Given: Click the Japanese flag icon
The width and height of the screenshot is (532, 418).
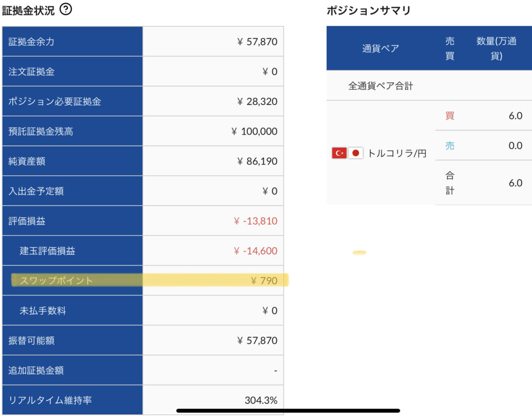Looking at the screenshot, I should pyautogui.click(x=355, y=153).
